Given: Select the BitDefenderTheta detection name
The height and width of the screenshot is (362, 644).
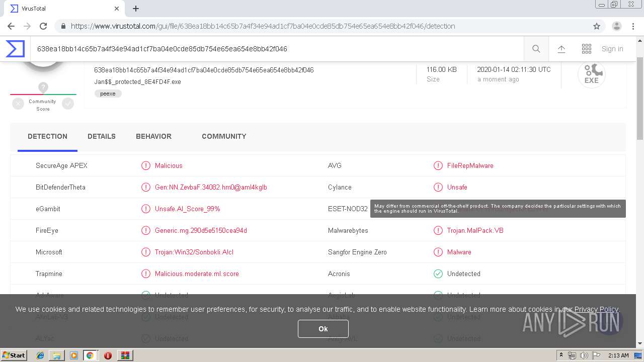Looking at the screenshot, I should [211, 187].
